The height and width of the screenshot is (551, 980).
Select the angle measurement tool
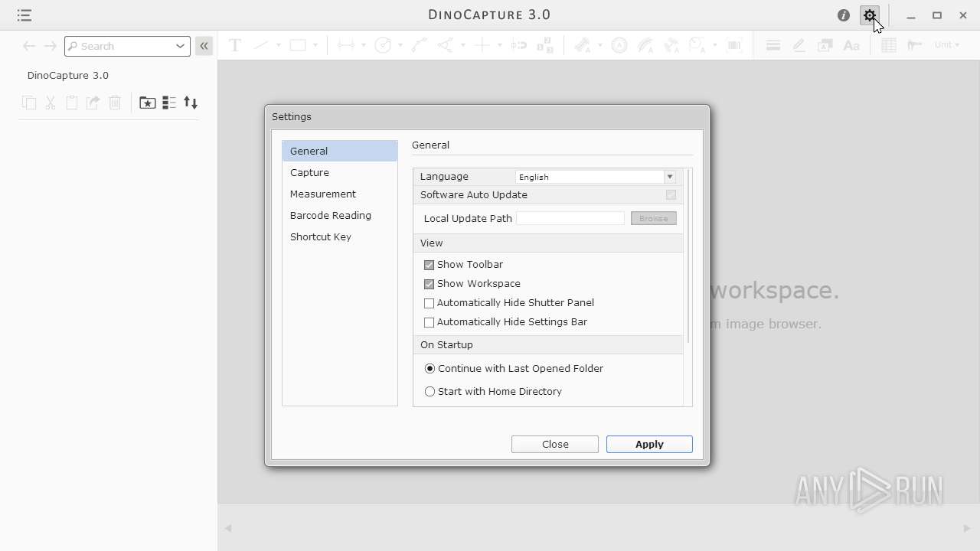click(x=445, y=45)
